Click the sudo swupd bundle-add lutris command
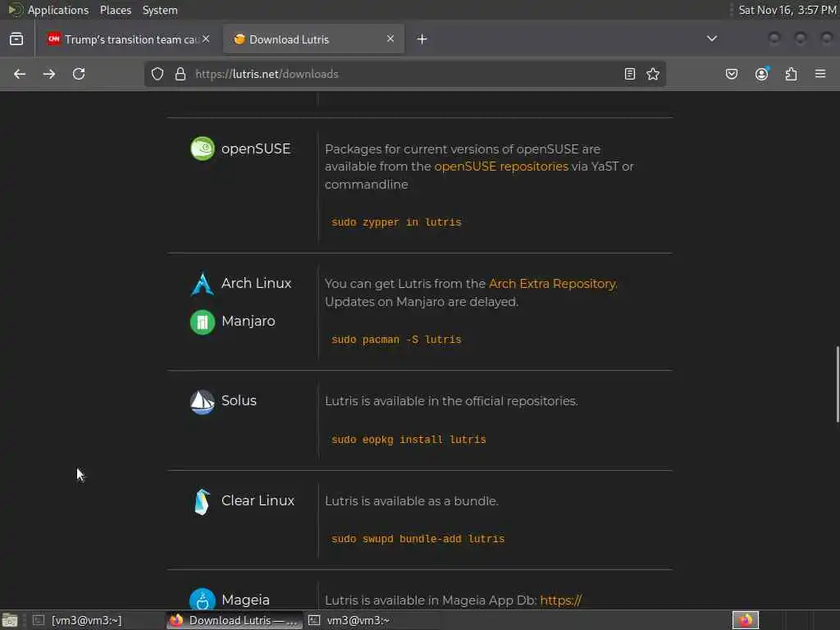Screen dimensions: 840x630 (x=418, y=539)
